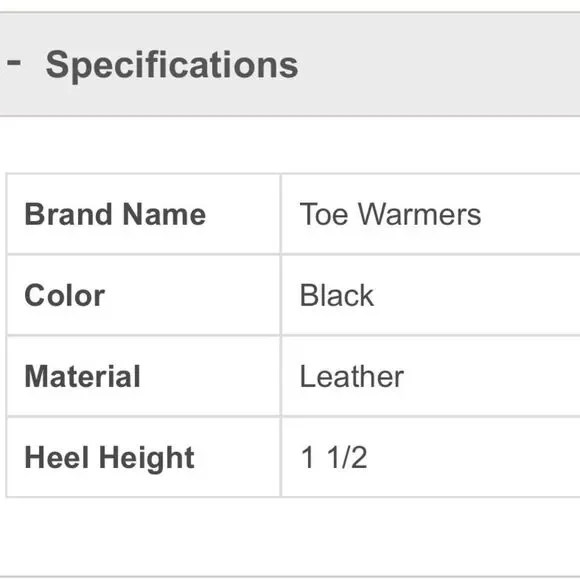The width and height of the screenshot is (580, 580).
Task: Click the word Heel in last row
Action: (57, 457)
